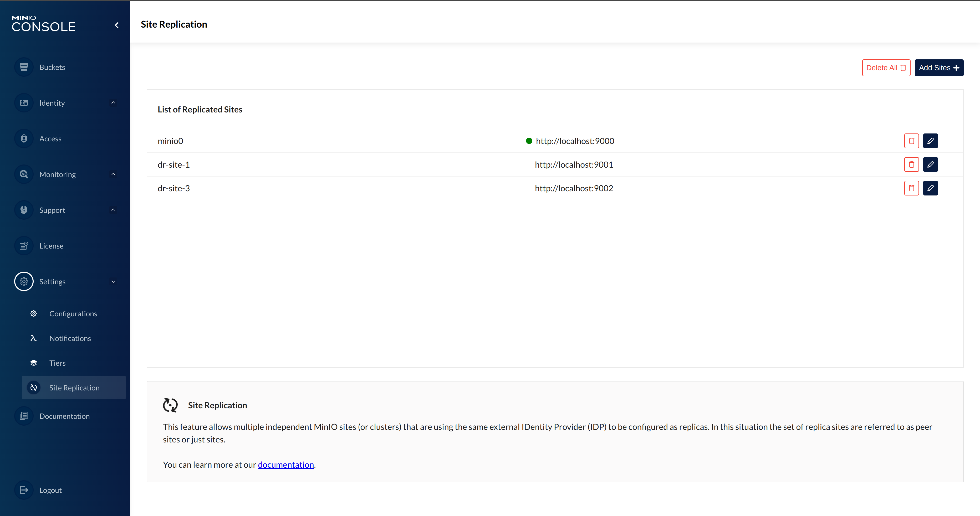The width and height of the screenshot is (980, 516).
Task: Click the Notifications lambda icon
Action: tap(33, 338)
